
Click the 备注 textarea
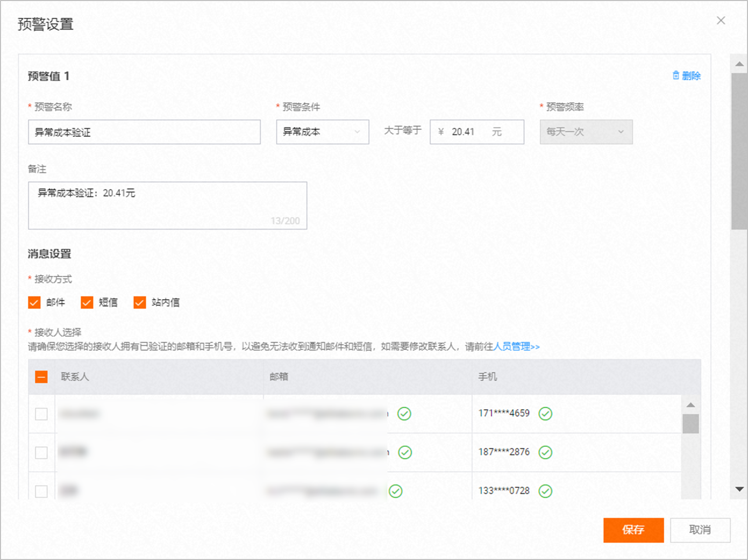coord(168,205)
